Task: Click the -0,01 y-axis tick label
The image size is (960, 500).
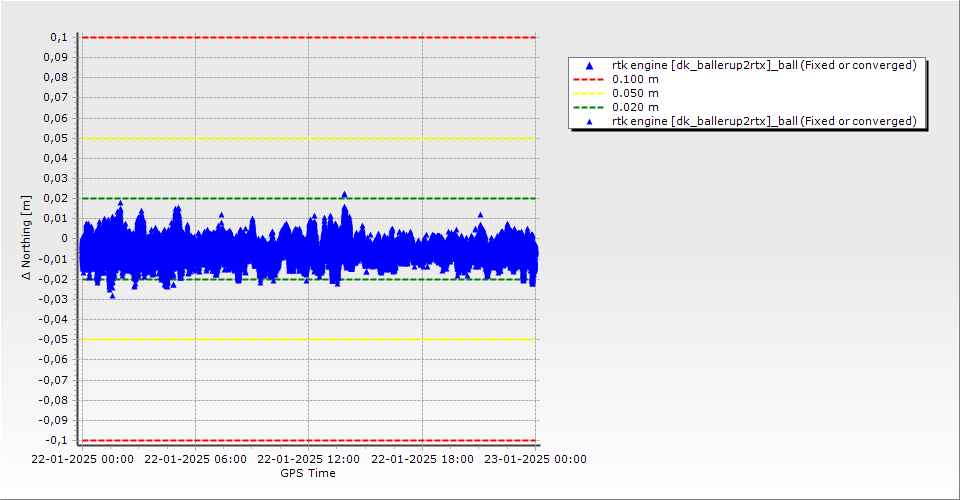Action: pos(53,259)
